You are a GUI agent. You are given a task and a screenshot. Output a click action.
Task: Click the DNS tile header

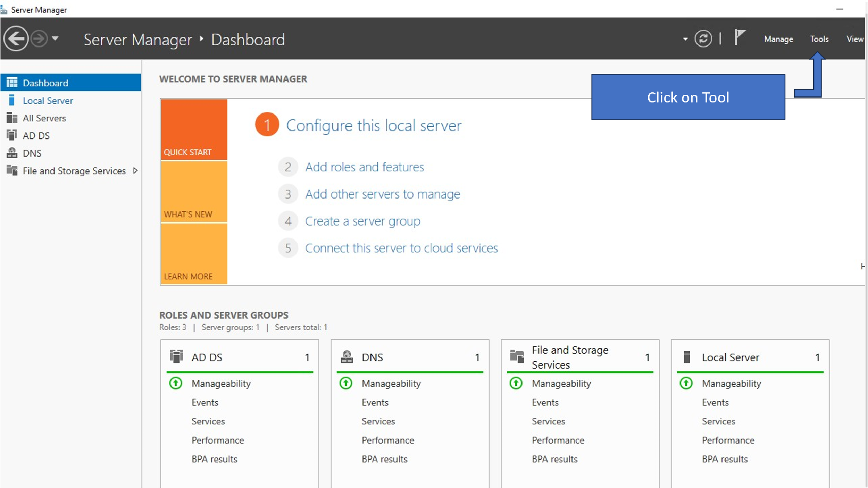point(410,357)
